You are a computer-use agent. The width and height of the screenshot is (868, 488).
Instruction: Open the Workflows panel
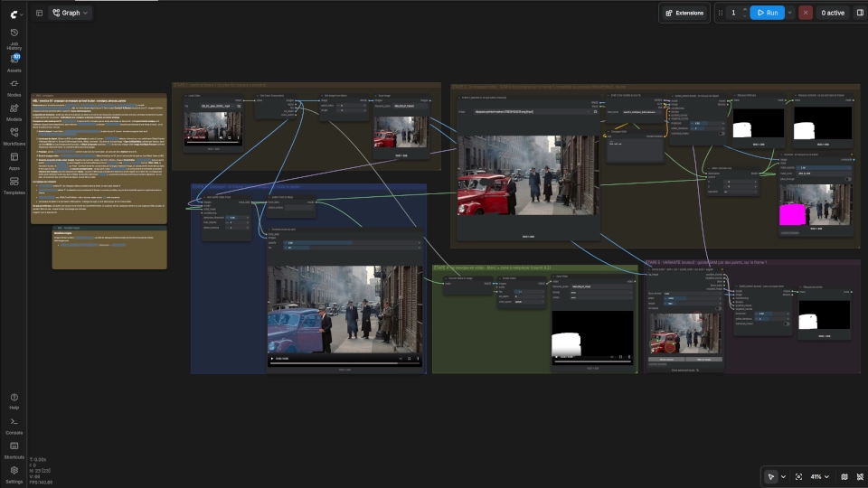coord(14,136)
